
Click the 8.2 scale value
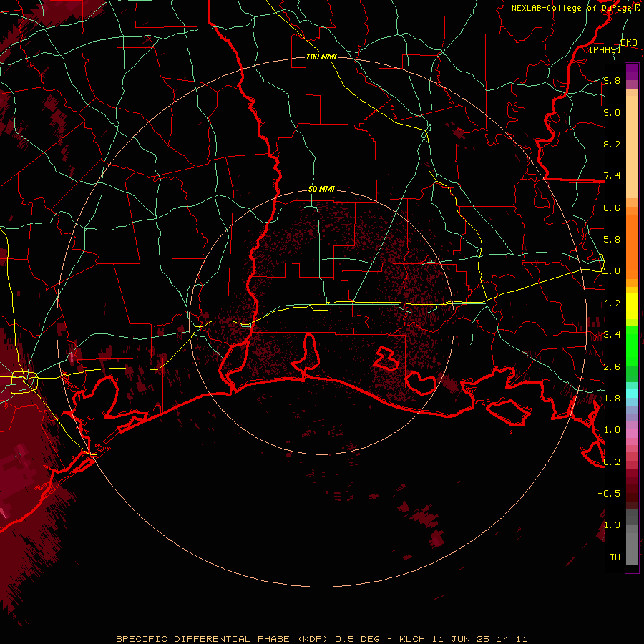pyautogui.click(x=612, y=144)
